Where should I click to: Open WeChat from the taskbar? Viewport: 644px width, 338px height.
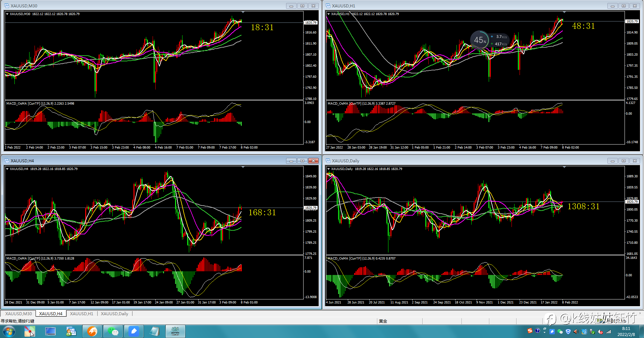tap(113, 332)
